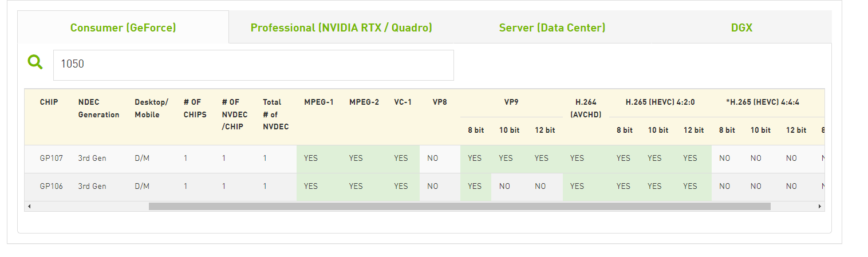Screen dimensions: 868x257
Task: Click D/M in the GP106 row
Action: (142, 187)
